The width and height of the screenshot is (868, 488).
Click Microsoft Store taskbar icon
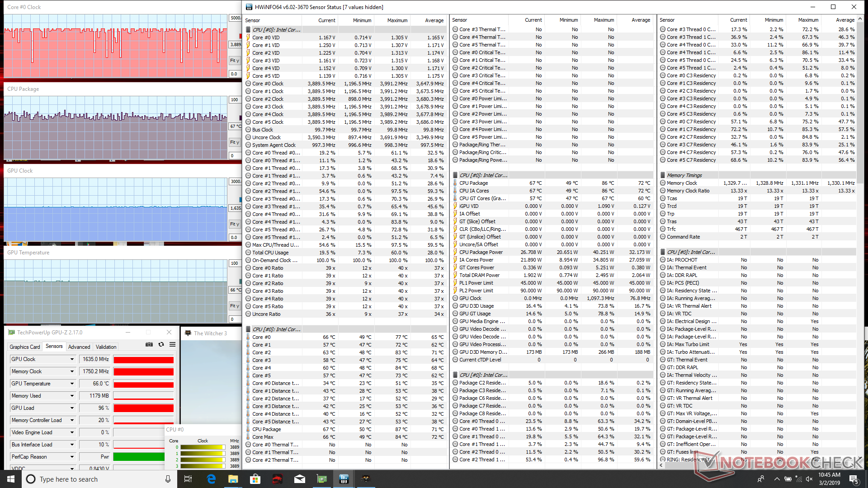[255, 479]
